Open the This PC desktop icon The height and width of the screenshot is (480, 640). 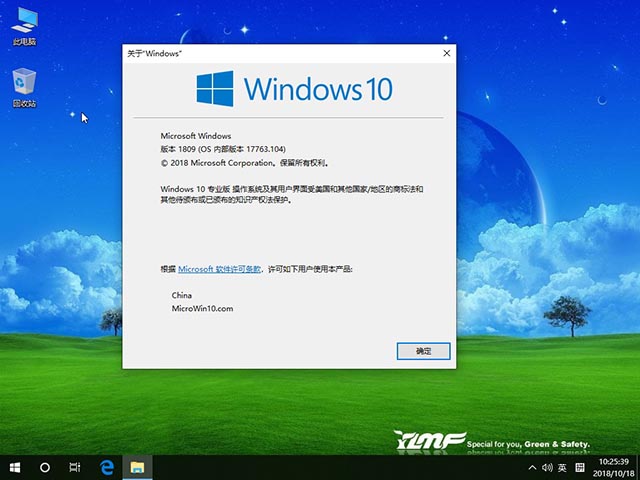[24, 26]
